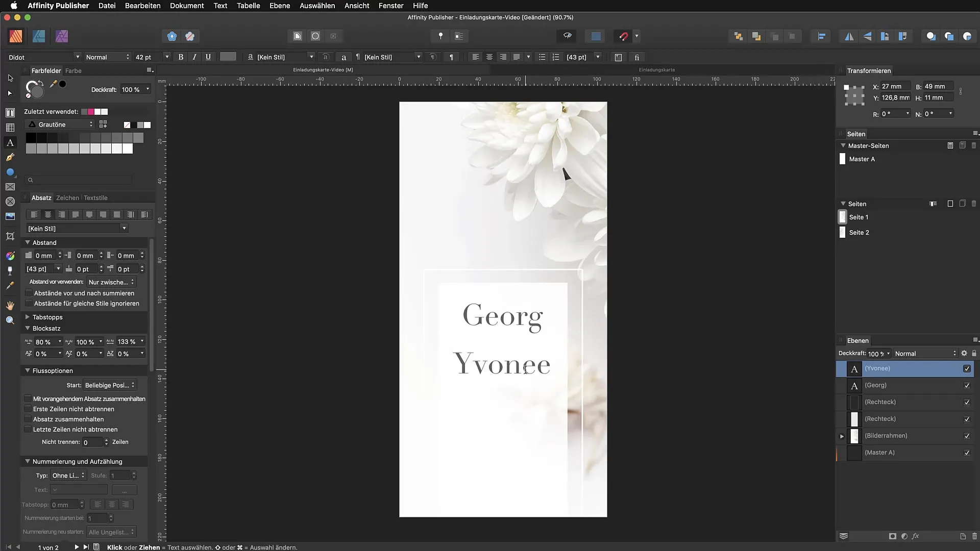Viewport: 980px width, 551px height.
Task: Toggle snapping magnet icon
Action: (623, 36)
